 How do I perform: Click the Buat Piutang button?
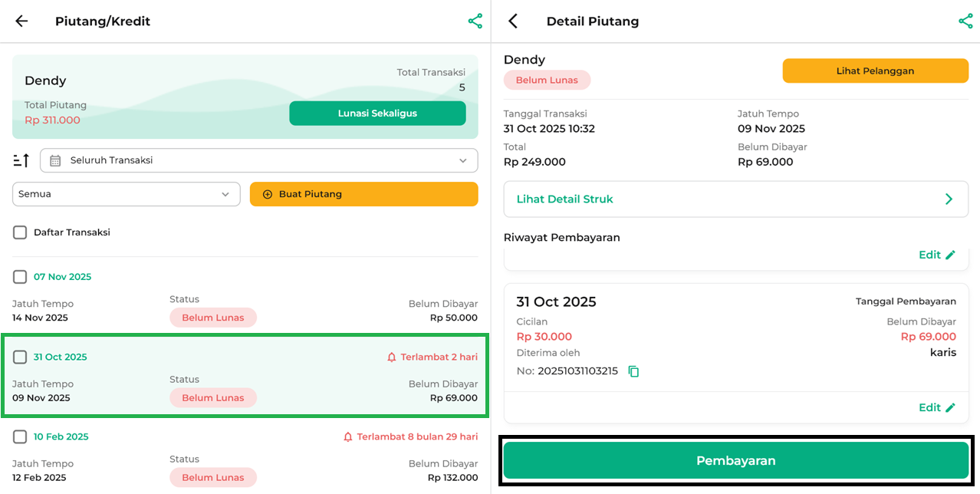pyautogui.click(x=363, y=194)
